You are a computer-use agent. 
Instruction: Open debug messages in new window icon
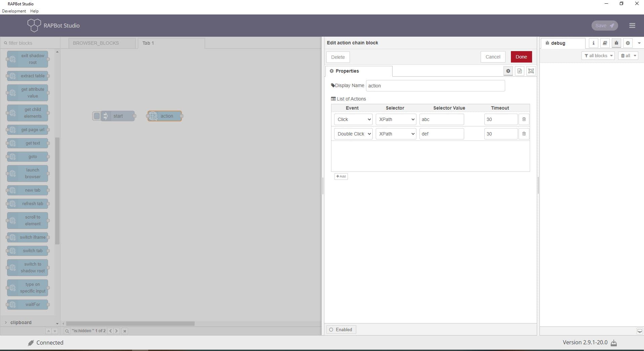tap(639, 331)
